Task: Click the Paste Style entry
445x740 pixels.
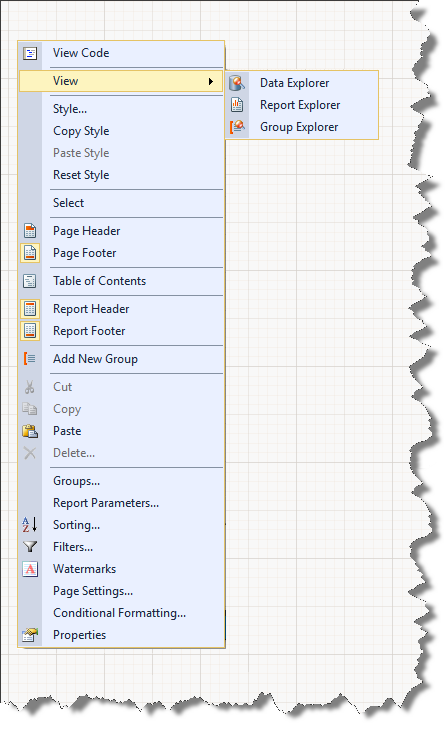Action: 81,153
